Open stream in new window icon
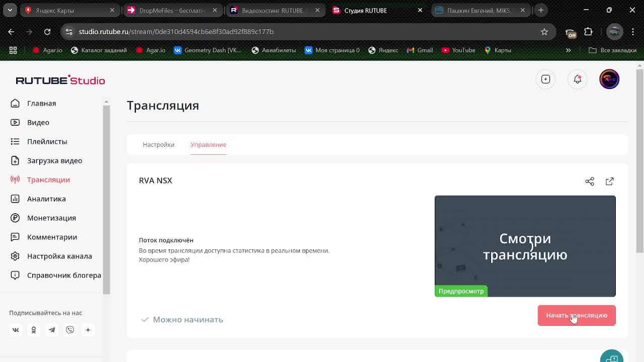644x362 pixels. tap(610, 181)
